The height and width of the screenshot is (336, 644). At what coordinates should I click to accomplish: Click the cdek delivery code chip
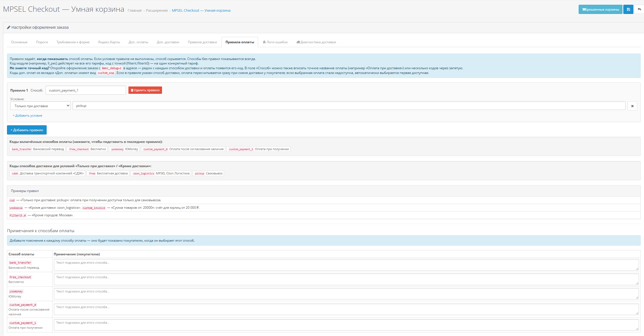(x=47, y=174)
